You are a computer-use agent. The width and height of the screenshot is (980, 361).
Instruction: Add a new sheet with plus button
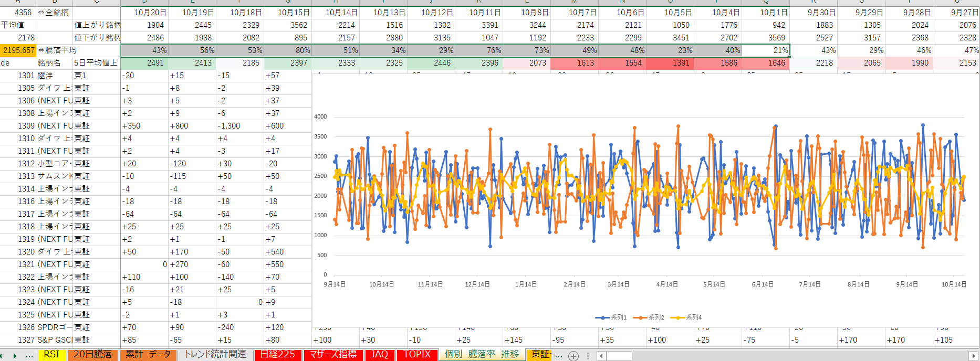pos(574,356)
